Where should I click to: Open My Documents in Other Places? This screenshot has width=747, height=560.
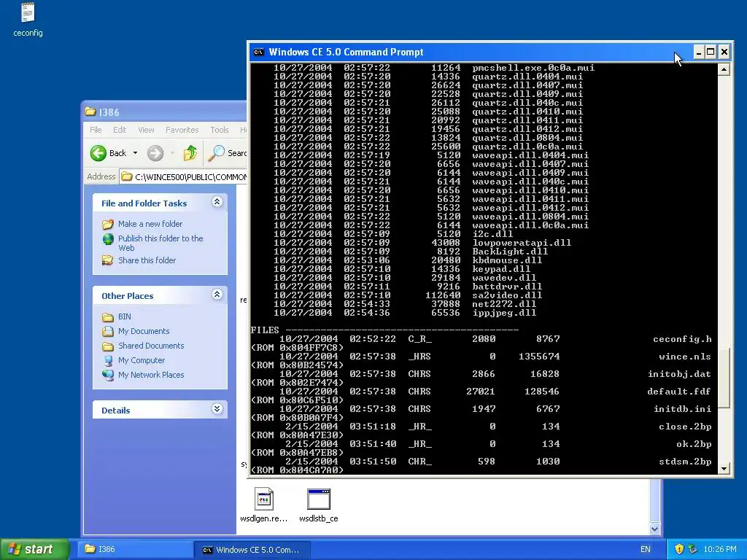[144, 331]
